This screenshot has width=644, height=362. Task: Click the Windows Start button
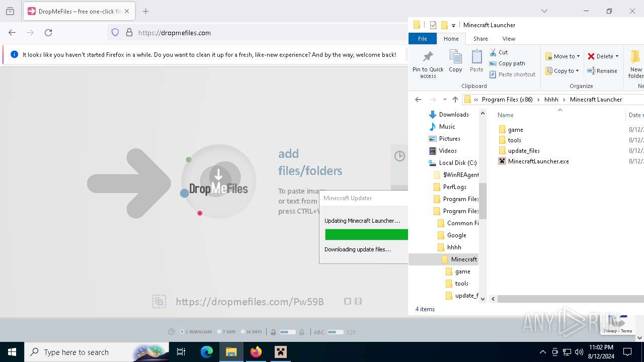[12, 352]
